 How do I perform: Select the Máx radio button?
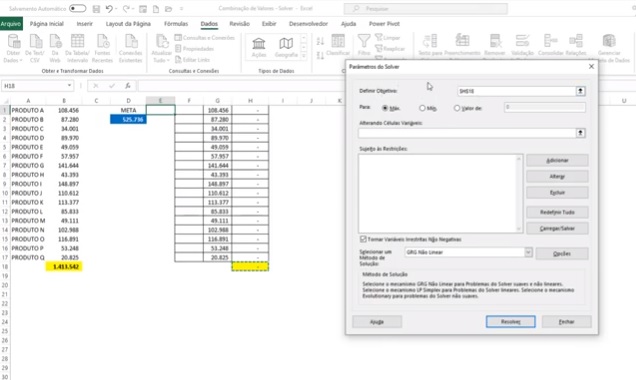point(385,108)
